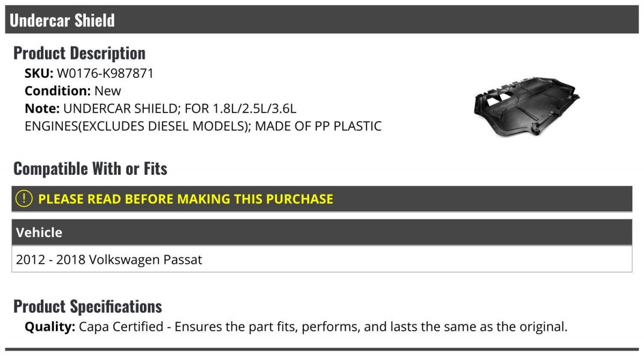This screenshot has width=644, height=356.
Task: Click the Quality: Capa Certified line
Action: click(x=296, y=327)
